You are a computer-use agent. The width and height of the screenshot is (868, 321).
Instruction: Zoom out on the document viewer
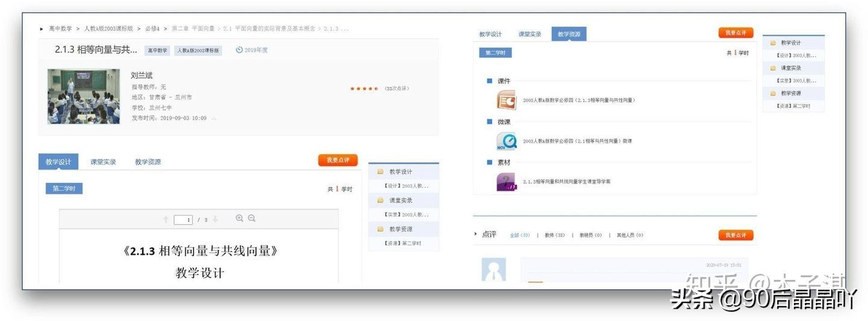click(252, 219)
